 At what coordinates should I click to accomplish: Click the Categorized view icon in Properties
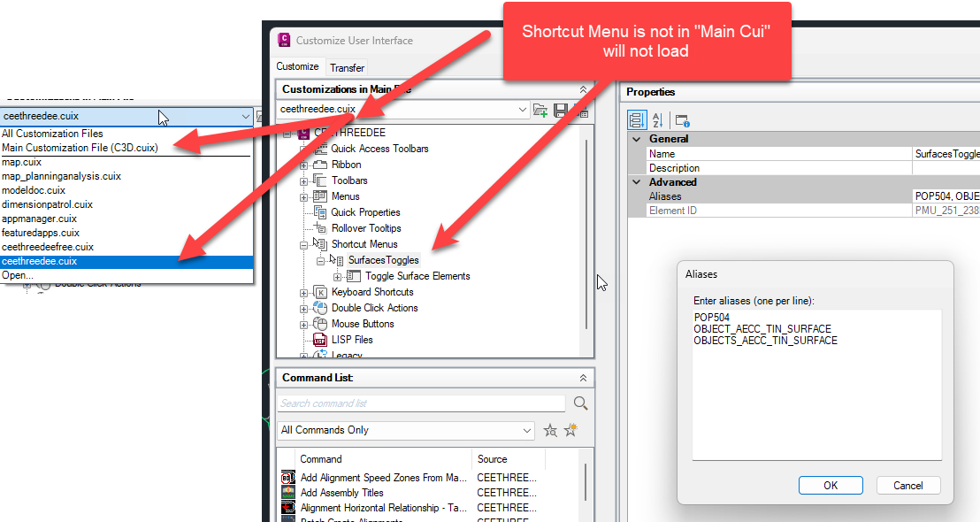point(637,119)
